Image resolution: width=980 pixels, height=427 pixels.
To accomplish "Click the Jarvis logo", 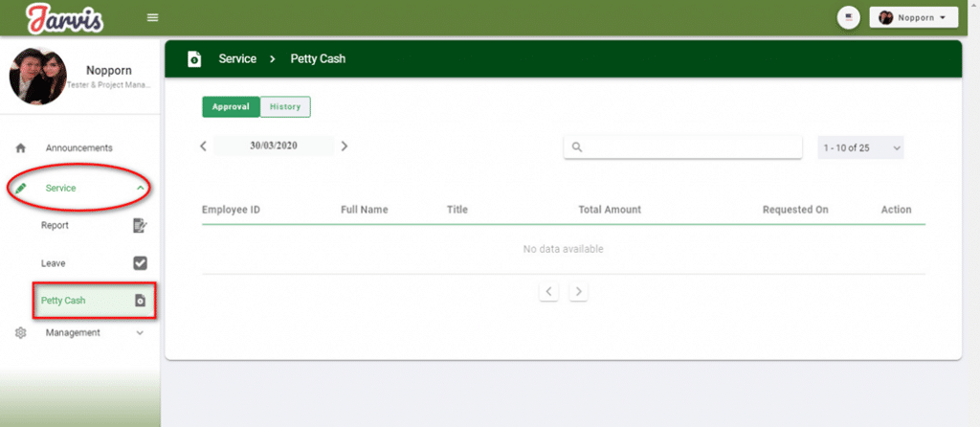I will [65, 18].
